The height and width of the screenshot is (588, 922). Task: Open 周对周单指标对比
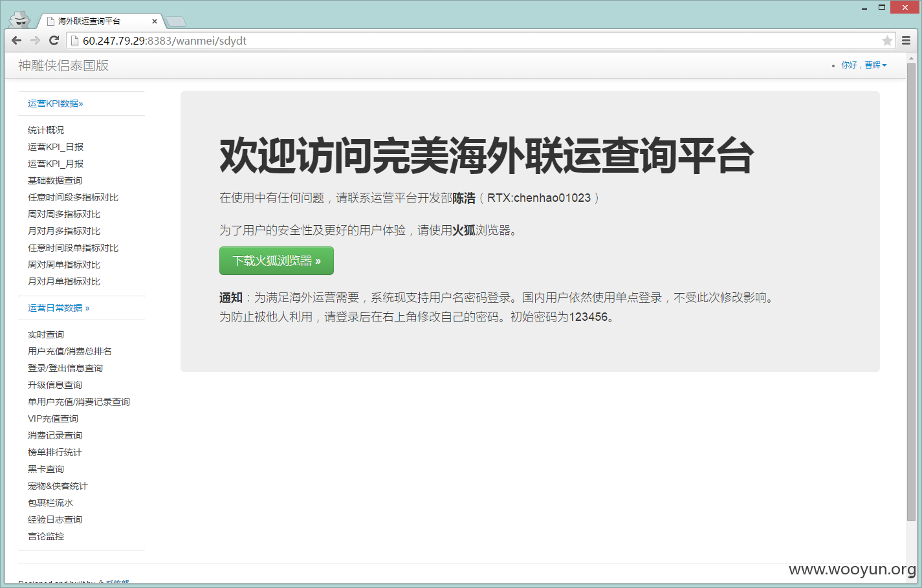pyautogui.click(x=64, y=265)
